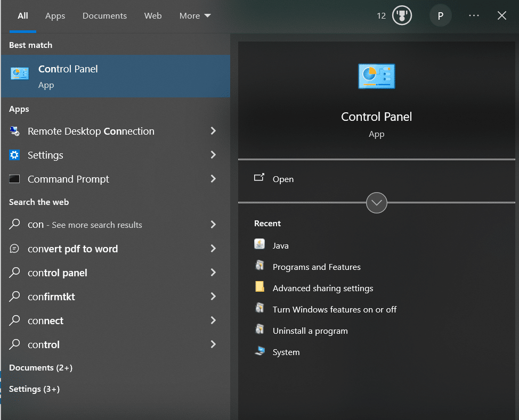Click the Control Panel title in preview pane

click(376, 117)
